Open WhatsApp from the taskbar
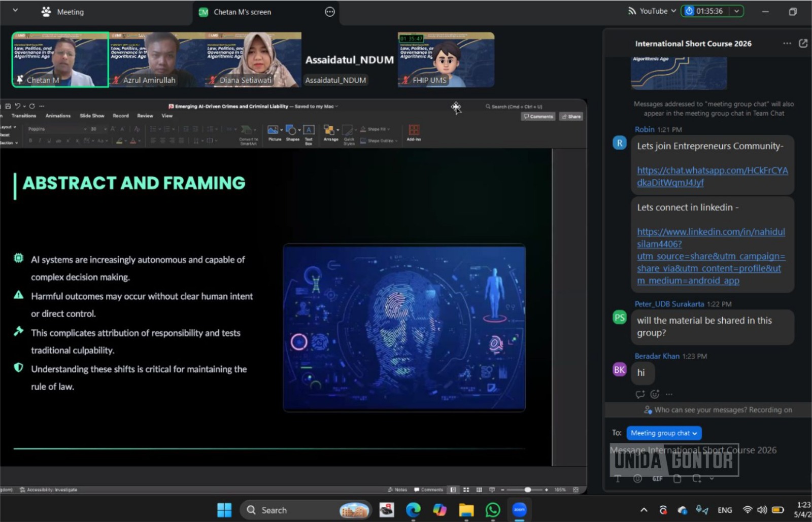This screenshot has width=812, height=522. (x=493, y=510)
